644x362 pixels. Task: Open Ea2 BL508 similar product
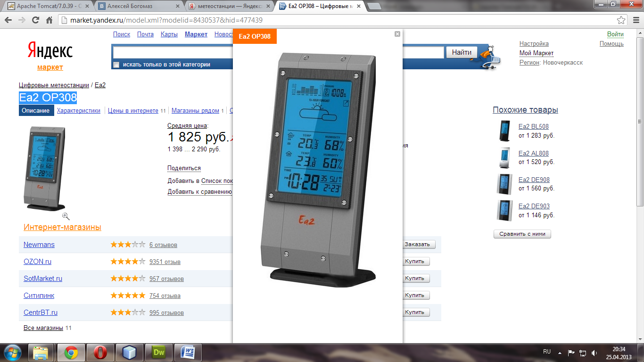click(x=534, y=127)
